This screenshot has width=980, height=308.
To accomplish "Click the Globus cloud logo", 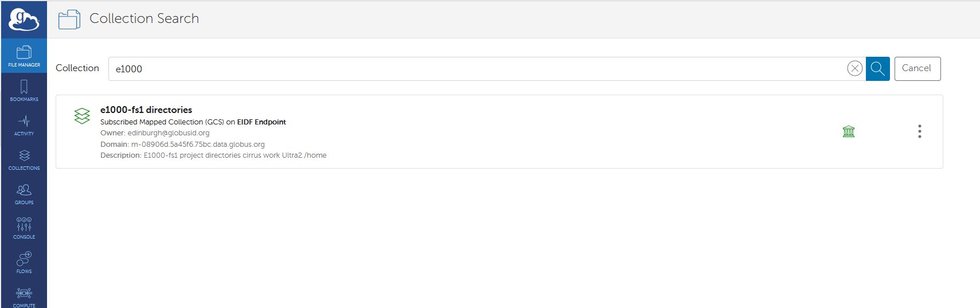I will (x=24, y=20).
